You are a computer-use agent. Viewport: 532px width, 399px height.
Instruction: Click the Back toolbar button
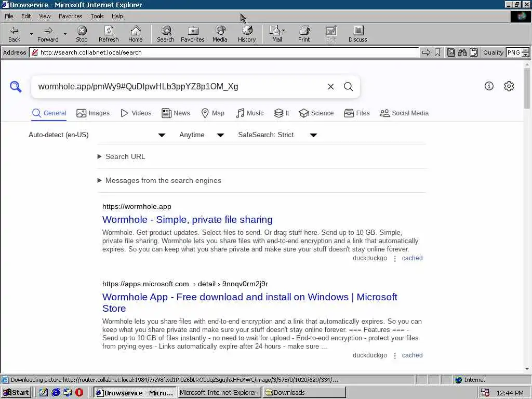point(14,34)
